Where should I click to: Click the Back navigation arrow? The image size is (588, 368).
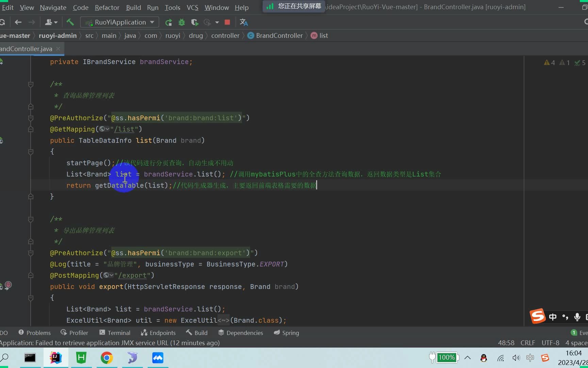(18, 22)
